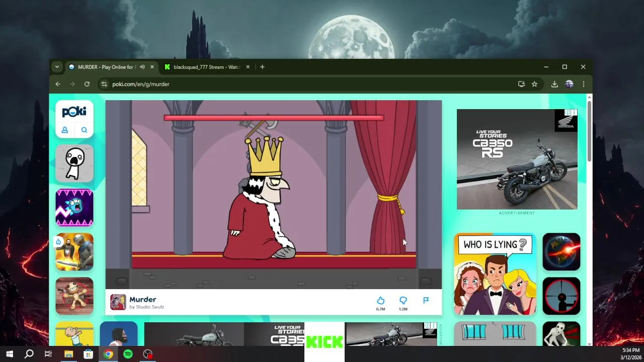This screenshot has height=362, width=644.
Task: Open the Who Is Lying game thumbnail
Action: [495, 274]
